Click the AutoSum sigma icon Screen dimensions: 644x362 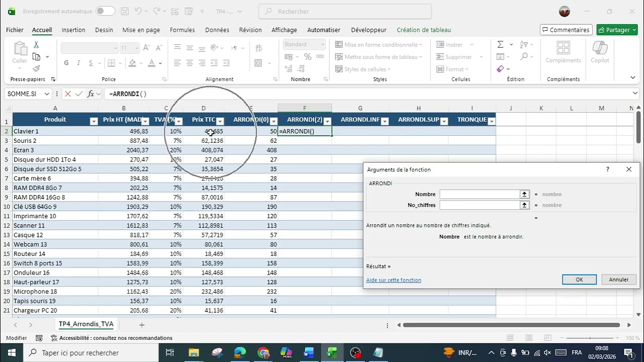(500, 44)
